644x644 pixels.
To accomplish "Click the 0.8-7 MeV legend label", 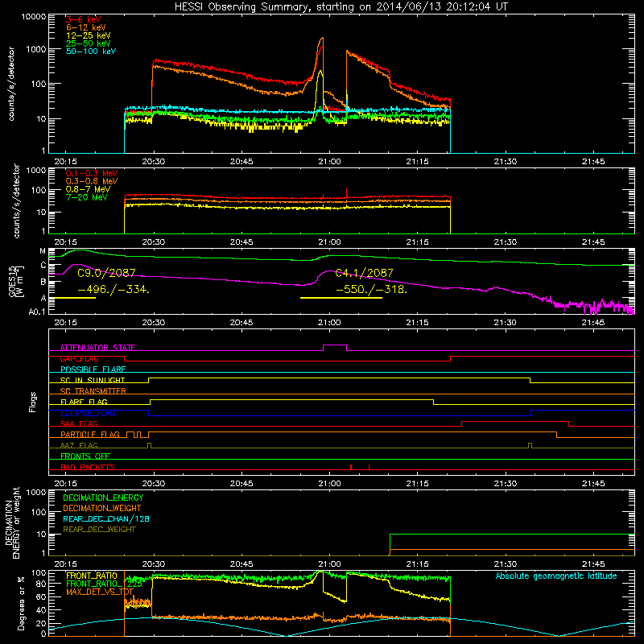I will [88, 189].
